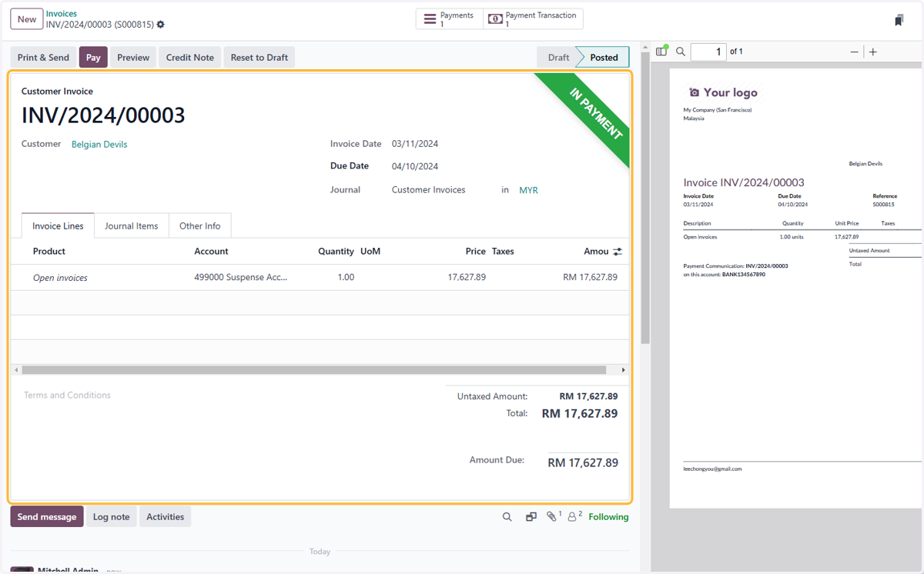
Task: Click the 499000 Suspense Acc... account cell
Action: (x=240, y=277)
